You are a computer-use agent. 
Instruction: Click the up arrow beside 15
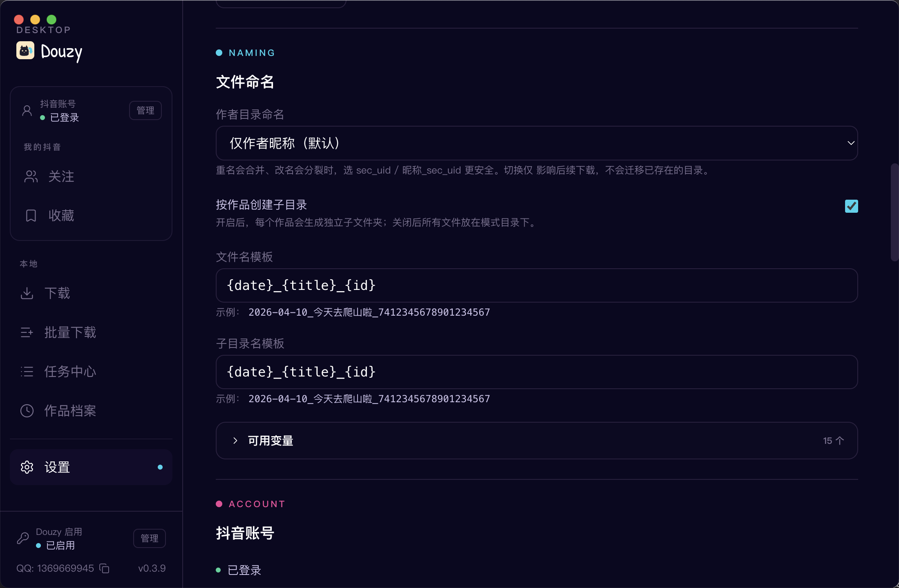click(840, 441)
